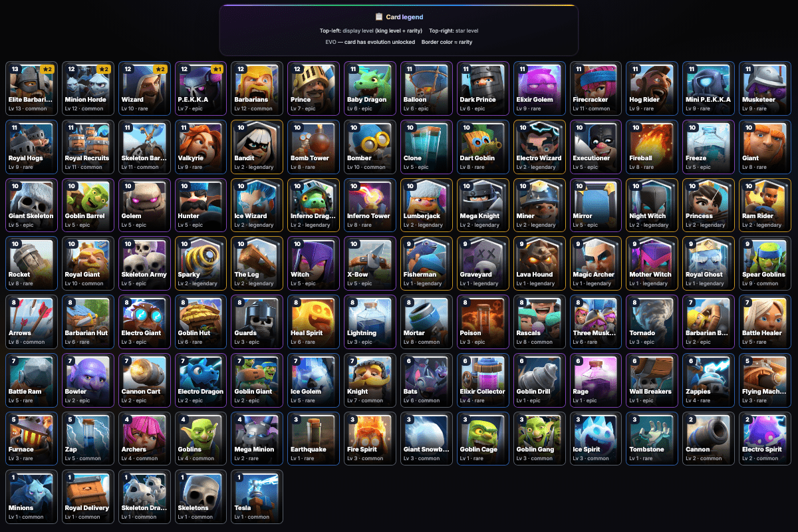
Task: Click the Archers card
Action: [144, 438]
